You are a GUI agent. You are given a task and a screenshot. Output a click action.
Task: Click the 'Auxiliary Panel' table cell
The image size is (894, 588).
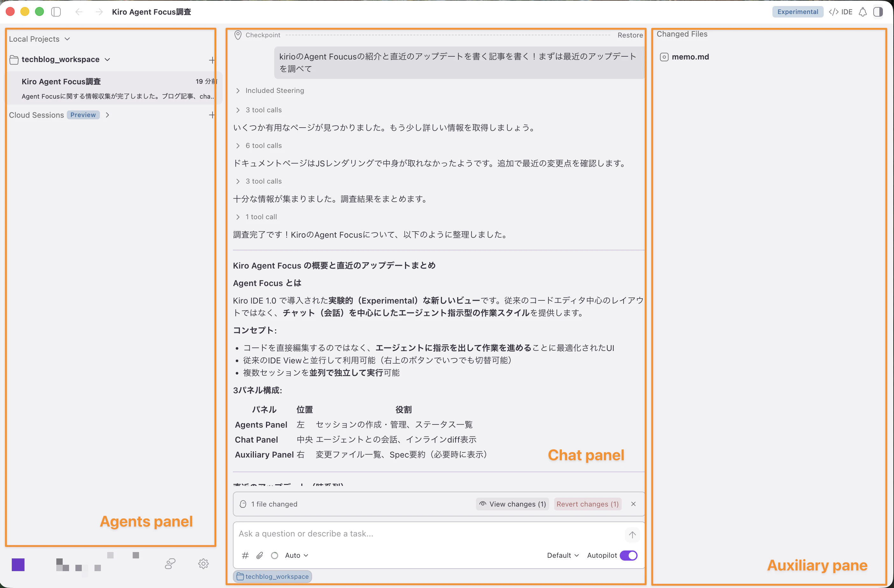pos(264,455)
